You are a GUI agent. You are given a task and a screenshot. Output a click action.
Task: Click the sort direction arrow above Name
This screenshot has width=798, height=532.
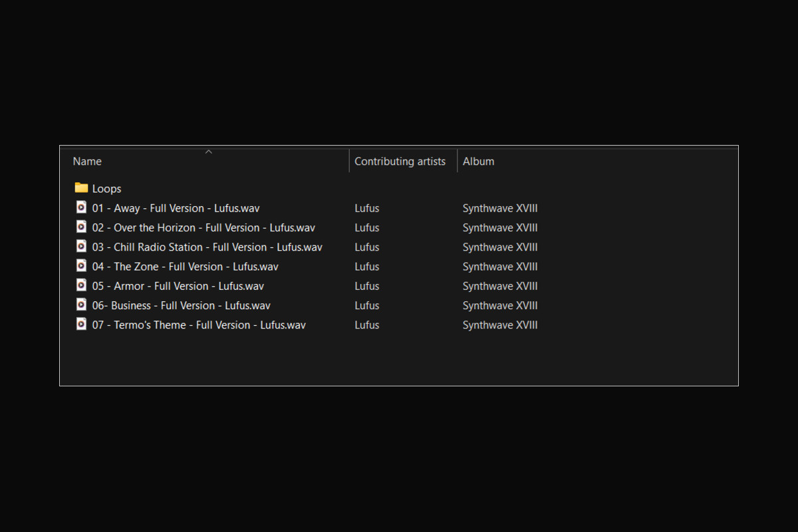tap(208, 152)
